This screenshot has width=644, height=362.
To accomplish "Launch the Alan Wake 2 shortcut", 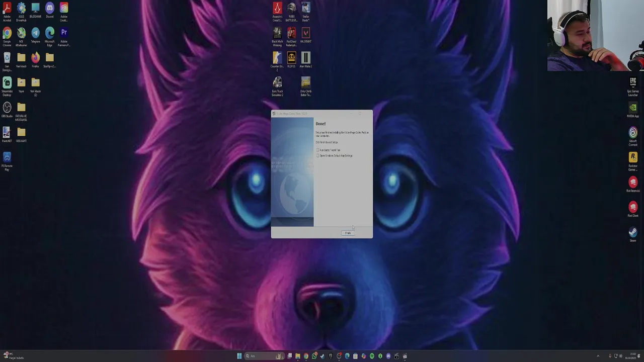I will click(305, 60).
